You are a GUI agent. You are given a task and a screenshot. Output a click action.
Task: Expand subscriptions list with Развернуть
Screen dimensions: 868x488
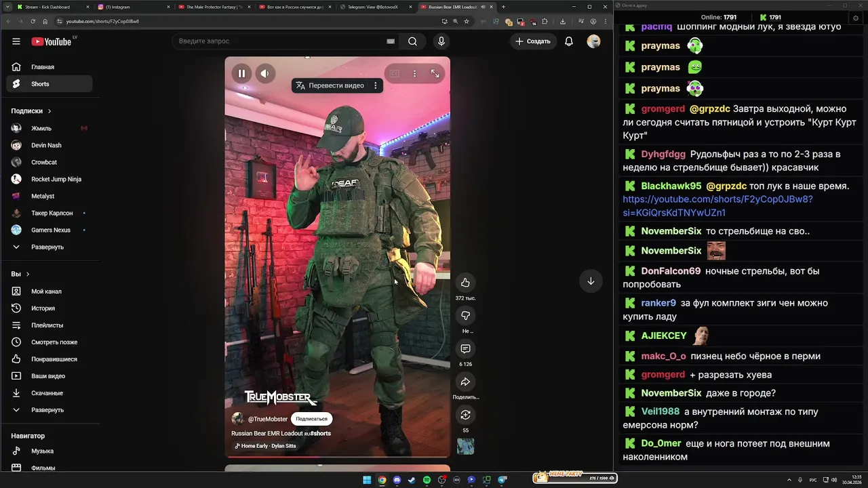[49, 247]
